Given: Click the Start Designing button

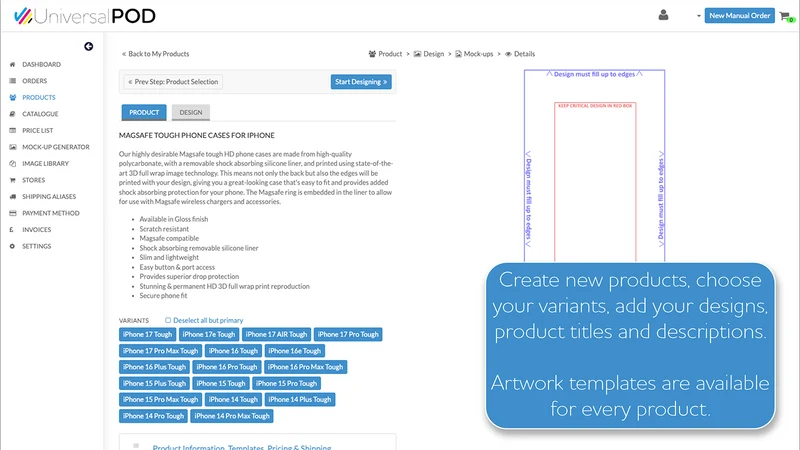Looking at the screenshot, I should coord(361,82).
